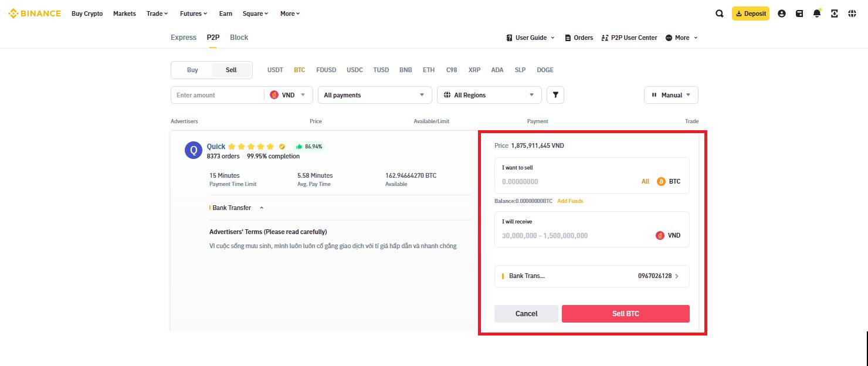Click the Sell BTC button

(626, 314)
